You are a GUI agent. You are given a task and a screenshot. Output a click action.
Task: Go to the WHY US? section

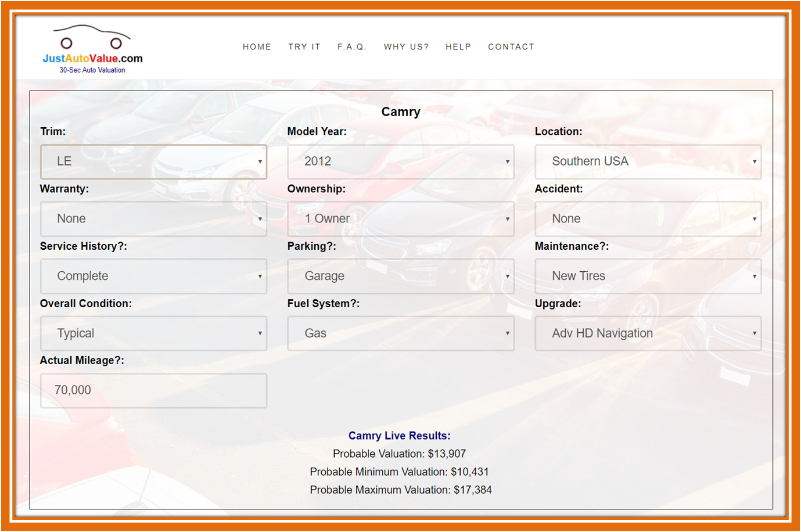[x=406, y=46]
